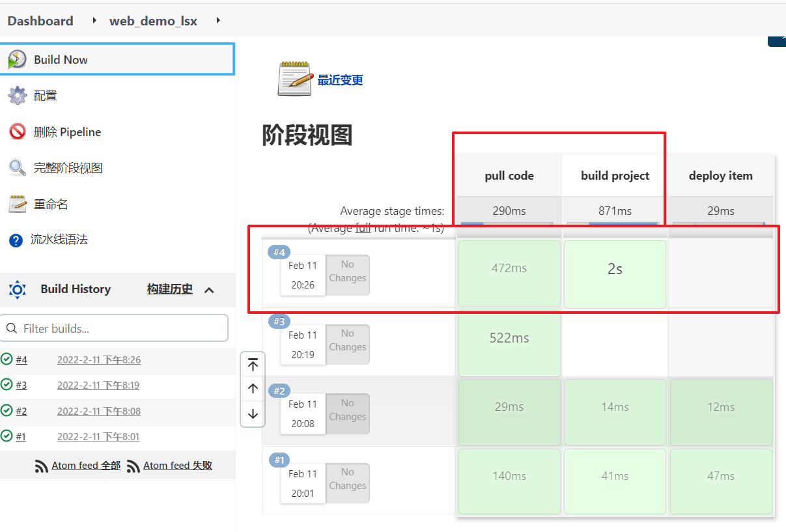786x532 pixels.
Task: Click the search icon in Filter builds
Action: (12, 328)
